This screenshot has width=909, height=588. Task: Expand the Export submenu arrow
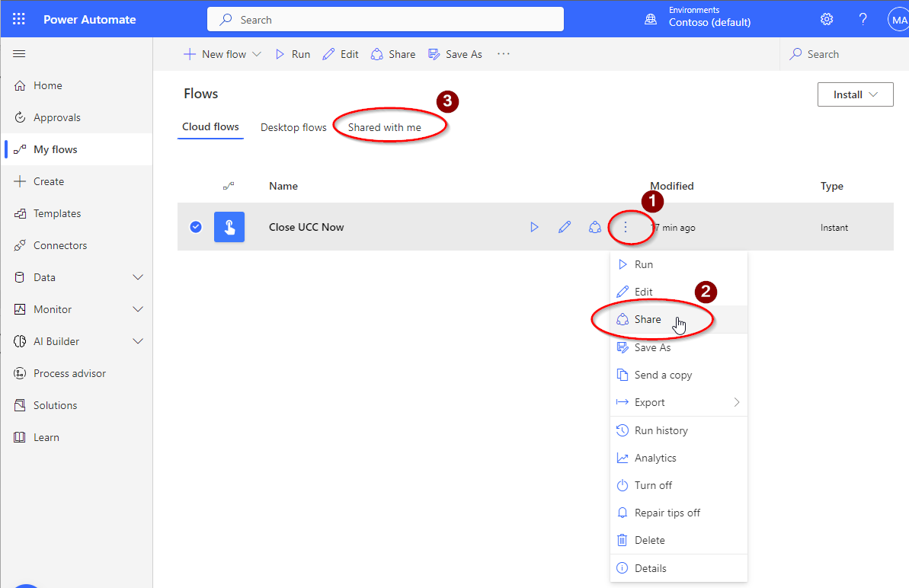(736, 402)
